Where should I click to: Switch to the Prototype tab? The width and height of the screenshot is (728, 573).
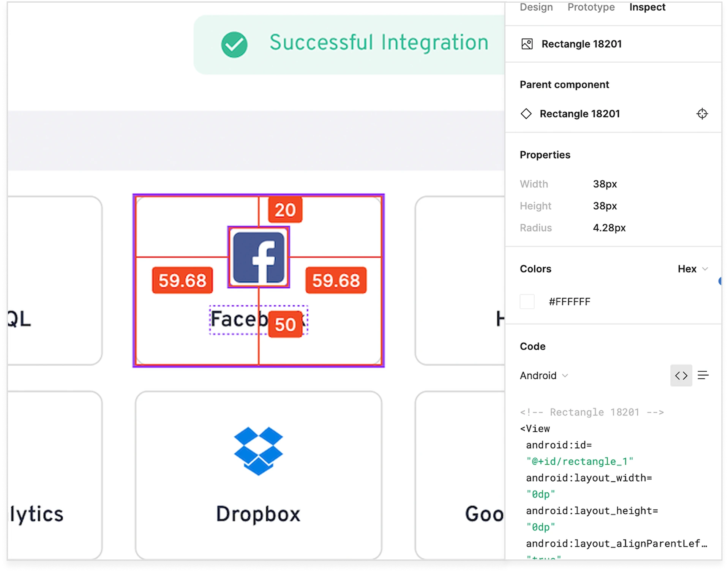coord(591,7)
